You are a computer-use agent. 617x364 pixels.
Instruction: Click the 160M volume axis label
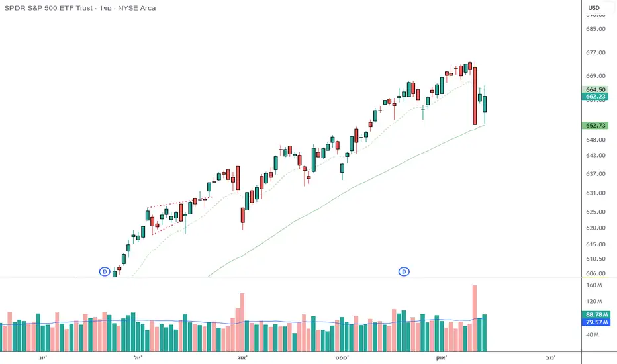(x=594, y=285)
